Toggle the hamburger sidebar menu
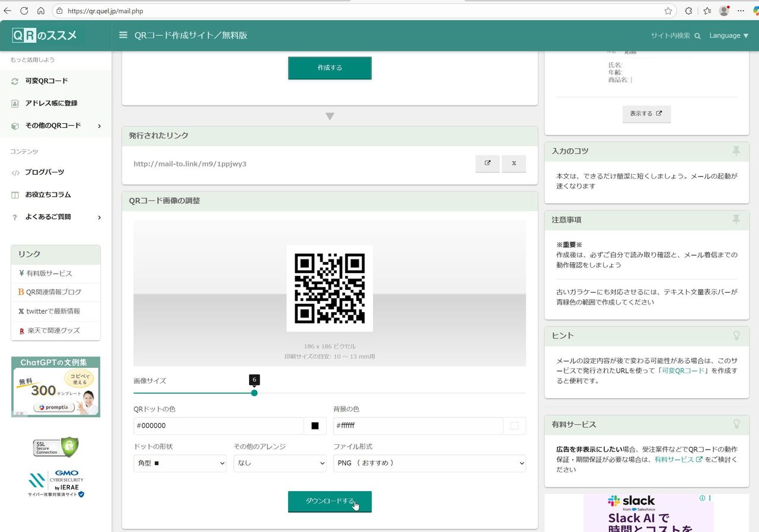Screen dimensions: 759x532 123,35
